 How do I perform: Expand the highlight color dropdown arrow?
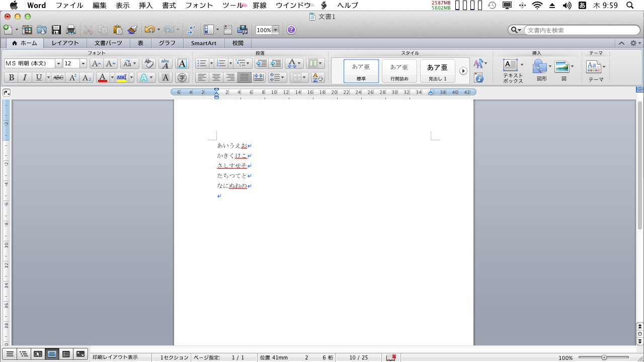tap(131, 77)
